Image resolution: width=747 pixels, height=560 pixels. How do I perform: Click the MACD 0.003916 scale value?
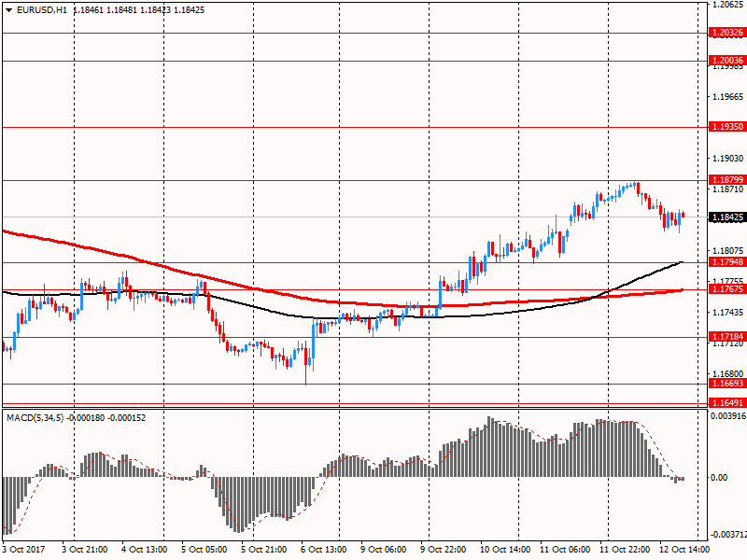(728, 416)
